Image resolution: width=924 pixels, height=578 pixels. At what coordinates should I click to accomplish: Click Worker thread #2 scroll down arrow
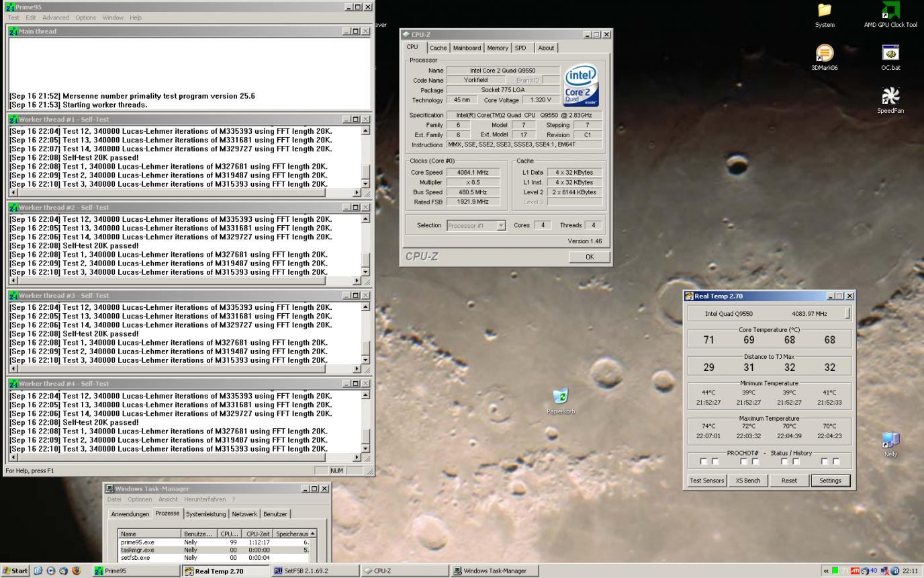pos(365,272)
